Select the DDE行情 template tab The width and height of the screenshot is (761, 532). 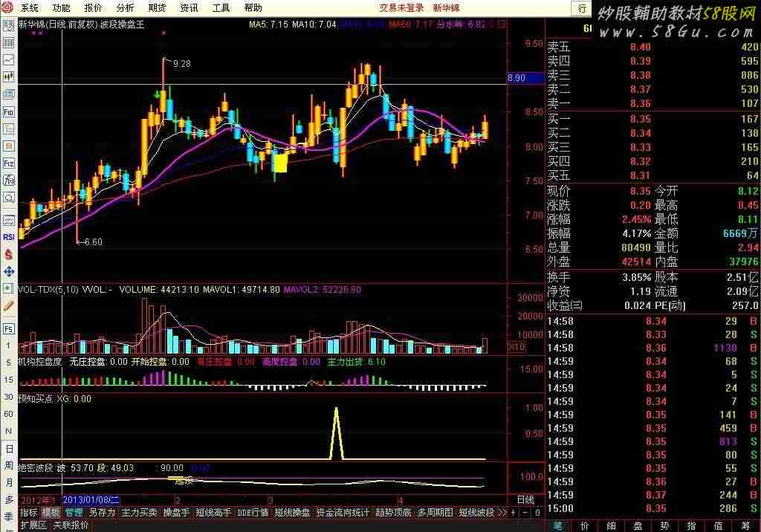click(253, 512)
